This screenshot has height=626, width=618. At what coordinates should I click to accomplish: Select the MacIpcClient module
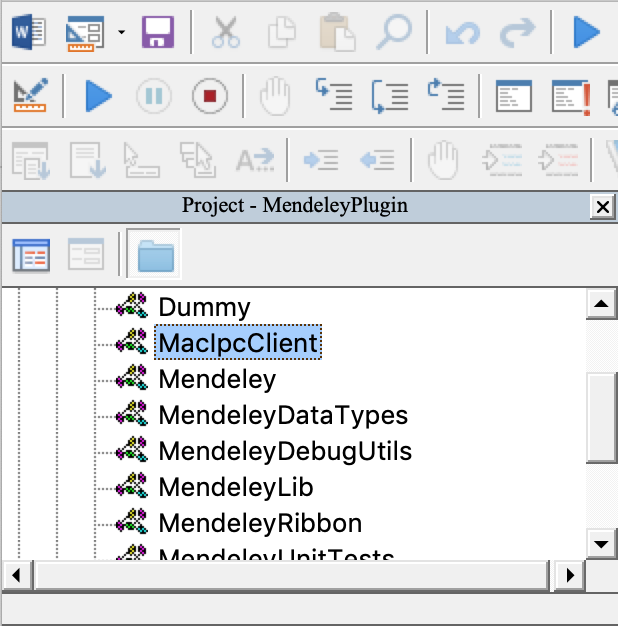point(238,343)
